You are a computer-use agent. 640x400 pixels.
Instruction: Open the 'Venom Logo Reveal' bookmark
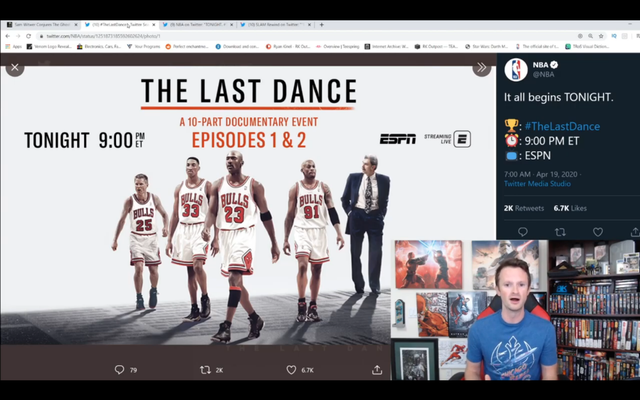[x=49, y=47]
